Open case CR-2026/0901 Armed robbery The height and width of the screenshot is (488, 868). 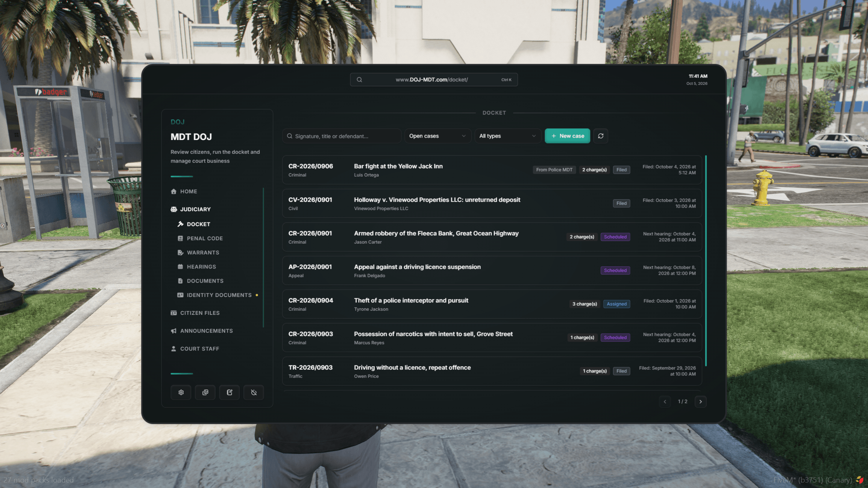(492, 237)
